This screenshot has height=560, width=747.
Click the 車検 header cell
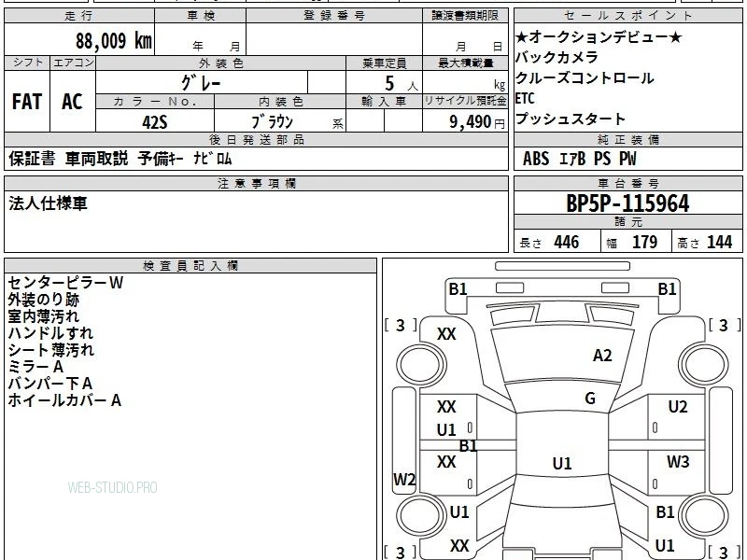201,16
